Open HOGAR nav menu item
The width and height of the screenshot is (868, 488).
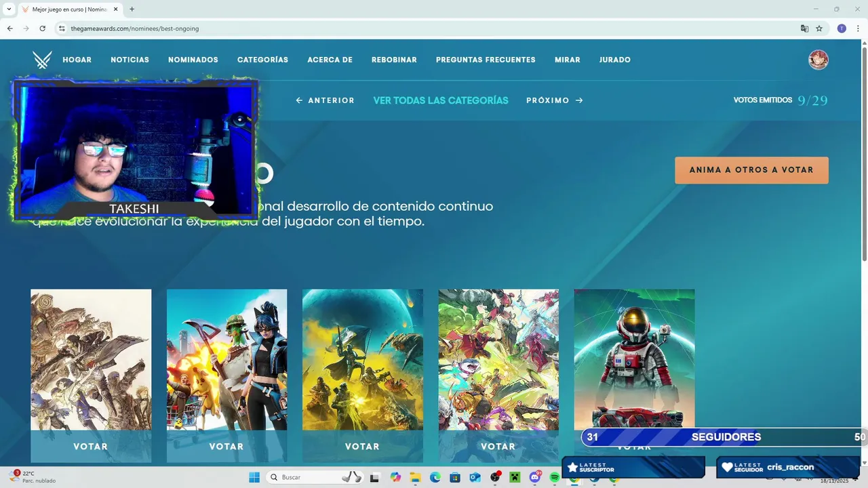(x=77, y=60)
